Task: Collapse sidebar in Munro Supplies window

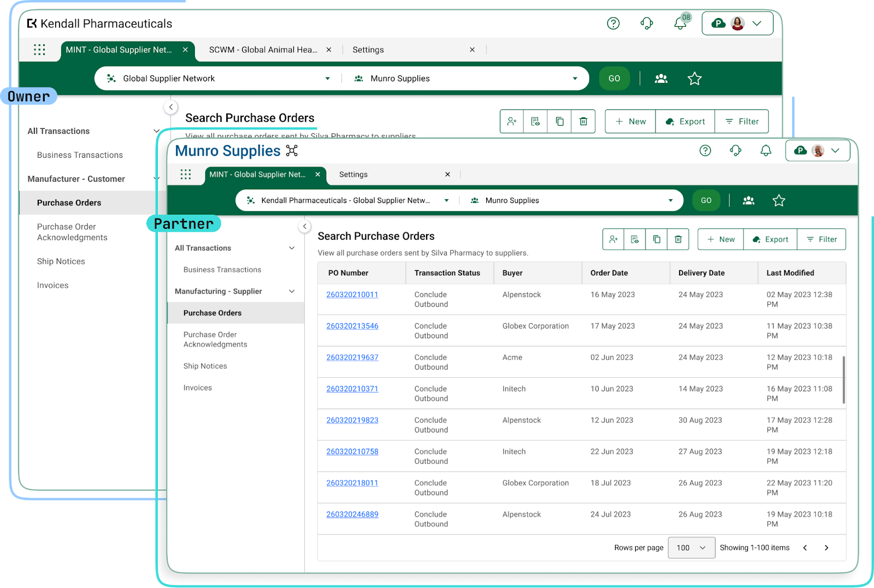Action: click(305, 226)
